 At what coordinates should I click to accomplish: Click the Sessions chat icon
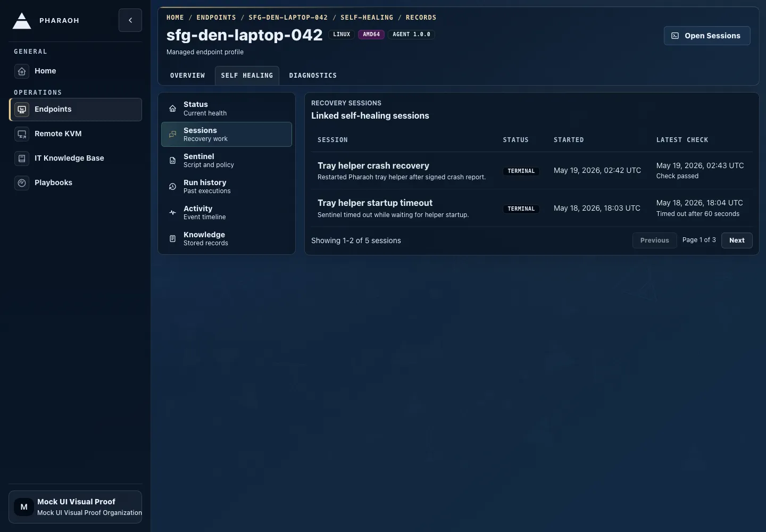tap(172, 135)
